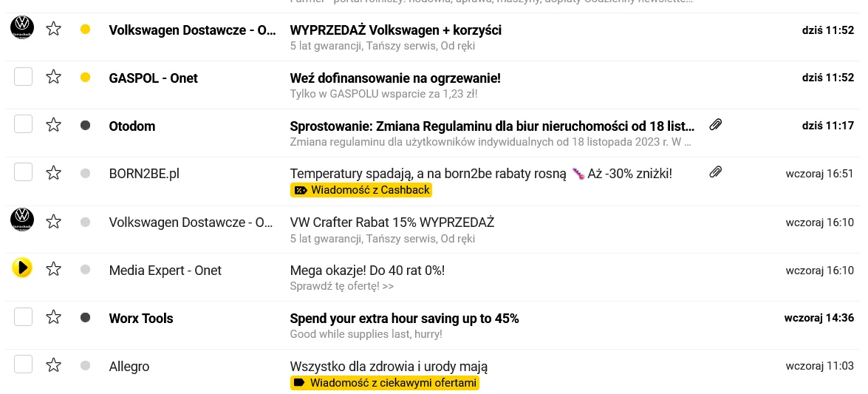Click the Media Expert sender avatar
The image size is (868, 394).
tap(23, 269)
